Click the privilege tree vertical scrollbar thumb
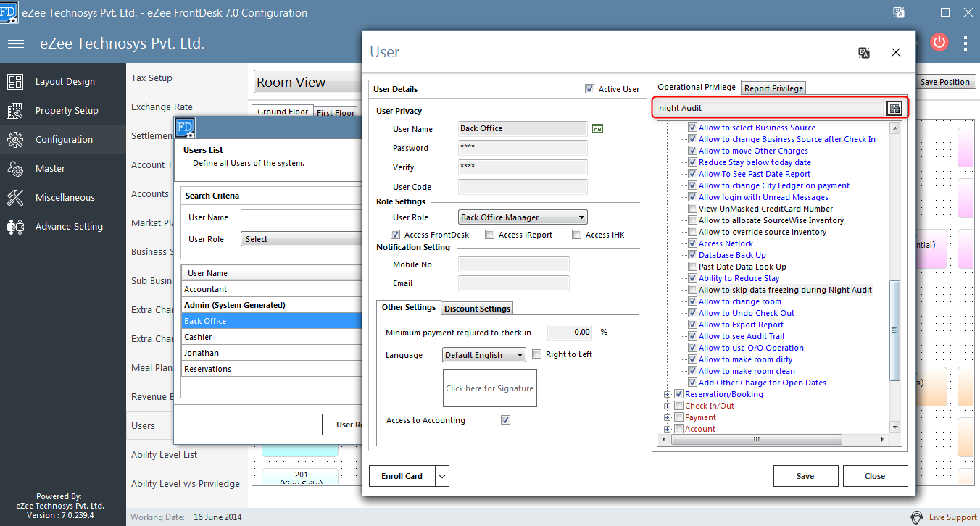Image resolution: width=980 pixels, height=526 pixels. point(895,330)
